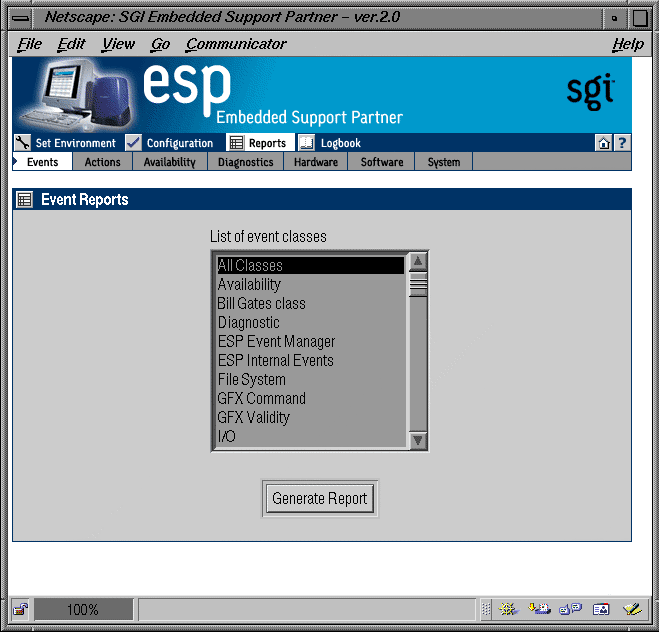Minimize the Netscape window

[x=614, y=18]
